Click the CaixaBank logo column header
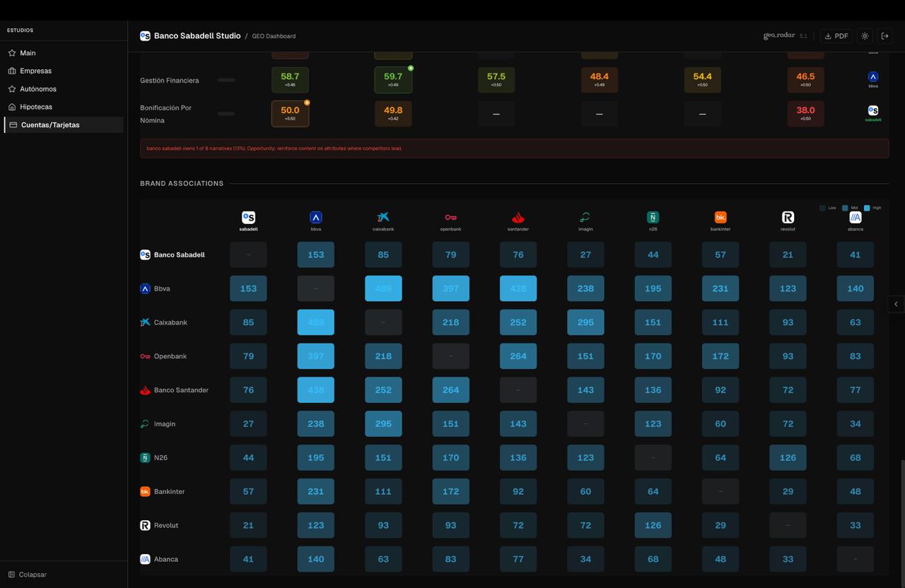This screenshot has height=588, width=905. [x=383, y=218]
